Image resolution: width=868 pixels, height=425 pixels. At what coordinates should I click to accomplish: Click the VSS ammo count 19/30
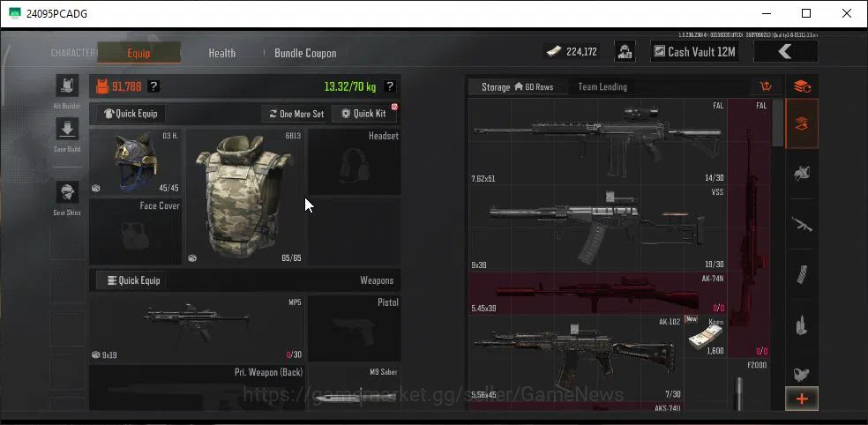click(x=713, y=265)
